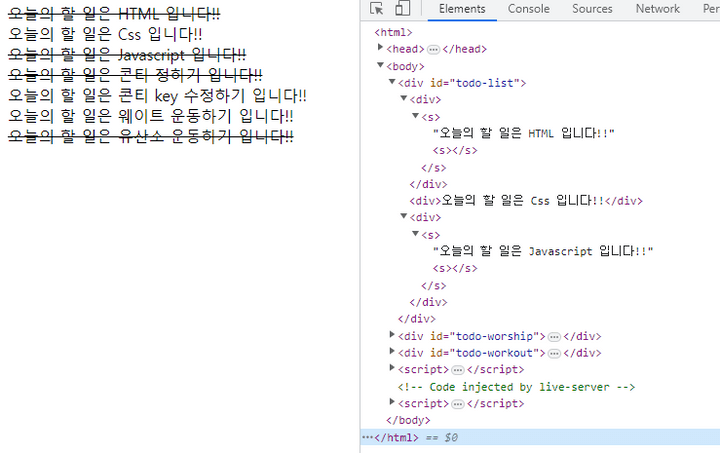Select the Elements tab
The image size is (720, 453).
462,9
